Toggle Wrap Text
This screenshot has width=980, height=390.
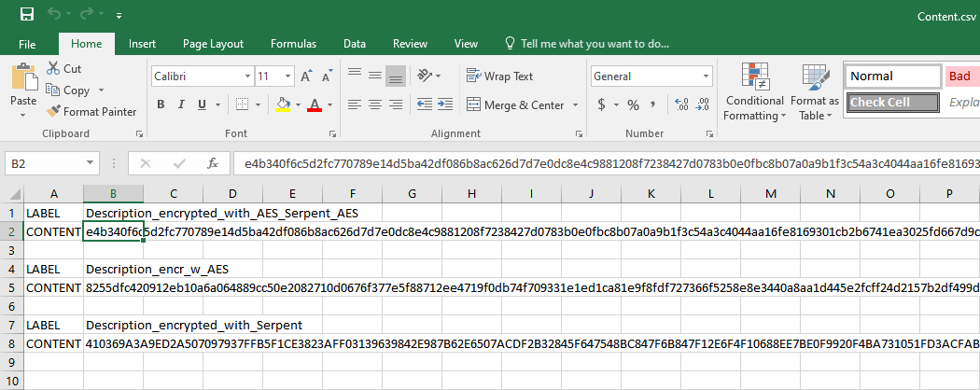[500, 77]
